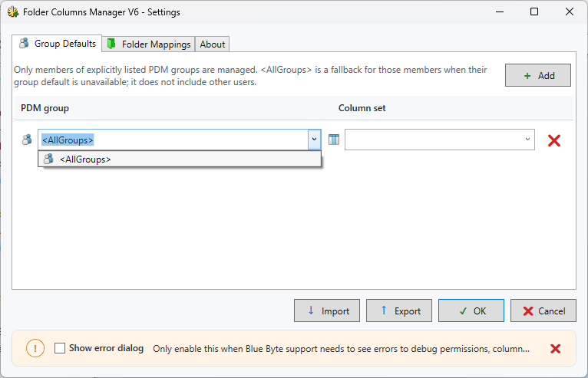Click the Folder Columns Manager app icon

click(13, 12)
